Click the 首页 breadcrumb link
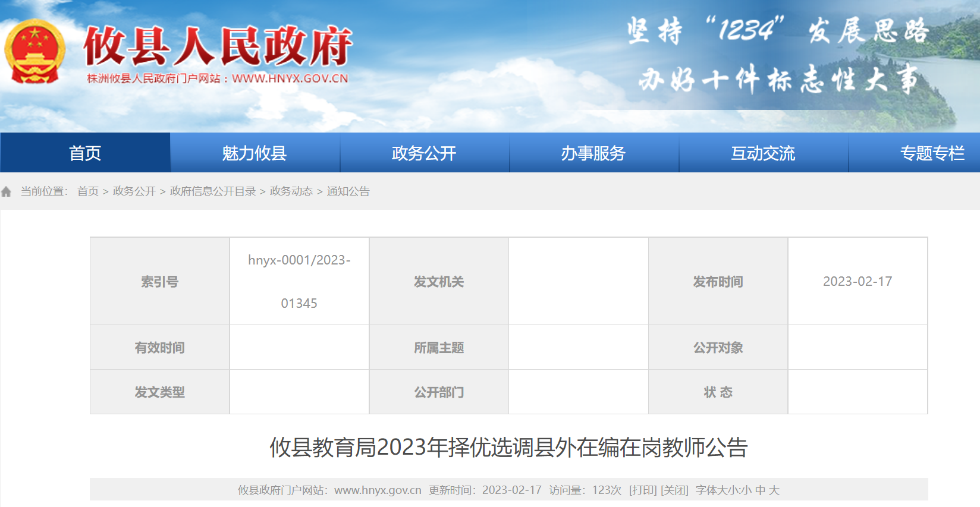This screenshot has height=507, width=980. (88, 191)
